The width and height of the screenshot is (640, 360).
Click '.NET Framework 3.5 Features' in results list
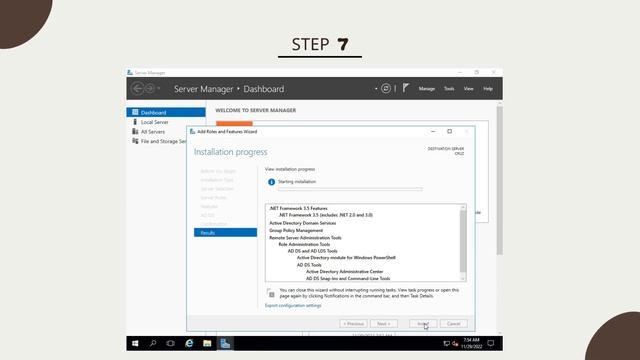[298, 208]
